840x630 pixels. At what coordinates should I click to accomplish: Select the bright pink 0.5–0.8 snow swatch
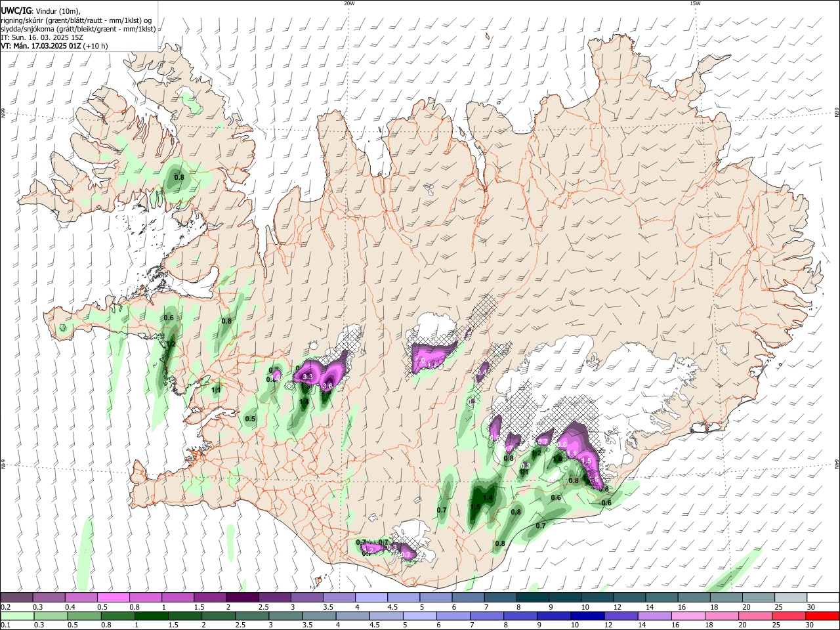[114, 597]
